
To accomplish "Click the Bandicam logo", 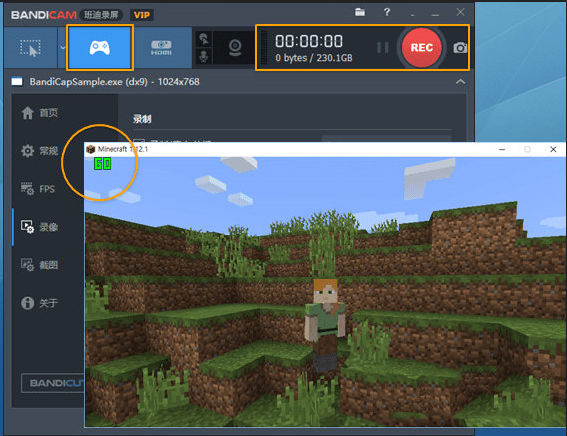I will [44, 15].
